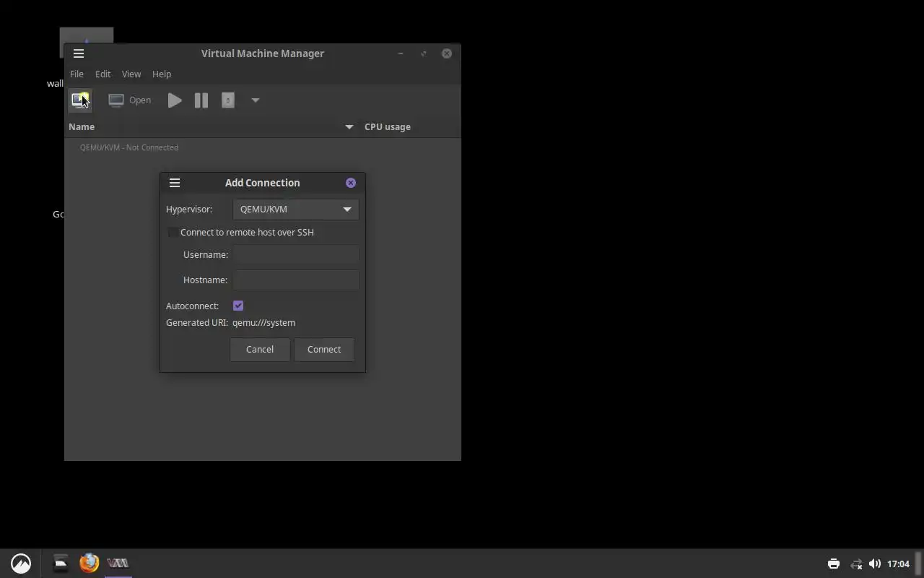This screenshot has height=578, width=924.
Task: Click the Virtual Machine Manager taskbar icon
Action: [118, 563]
